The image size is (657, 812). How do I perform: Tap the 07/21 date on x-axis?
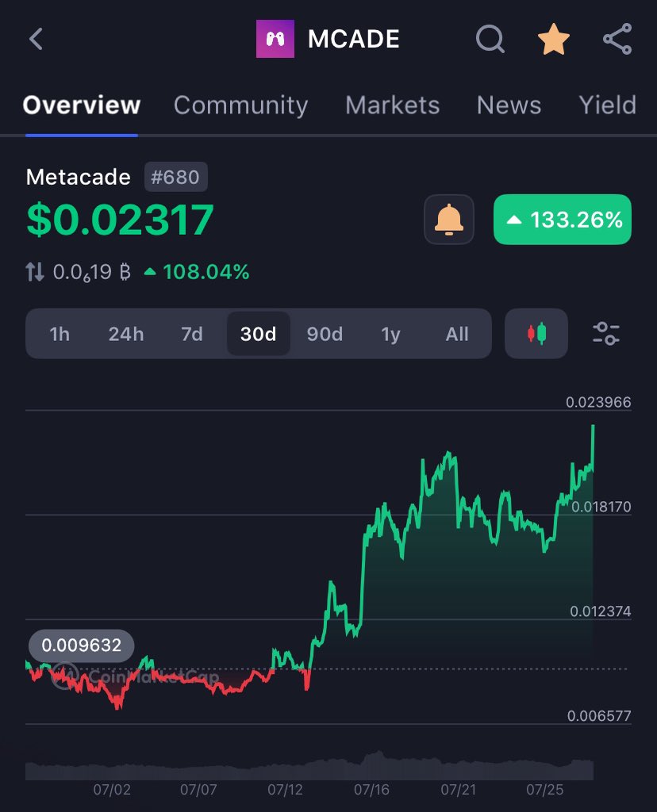pyautogui.click(x=458, y=790)
